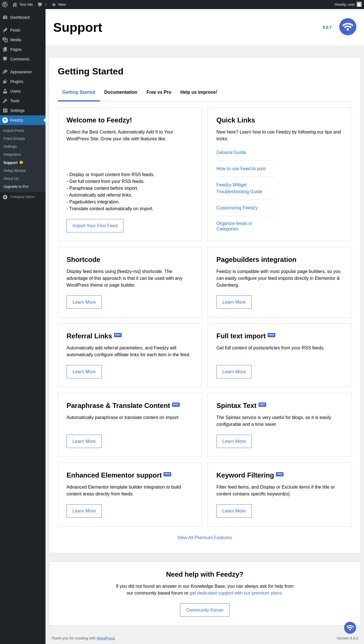Click the Dashboard gauge icon
Image resolution: width=364 pixels, height=644 pixels.
point(5,17)
